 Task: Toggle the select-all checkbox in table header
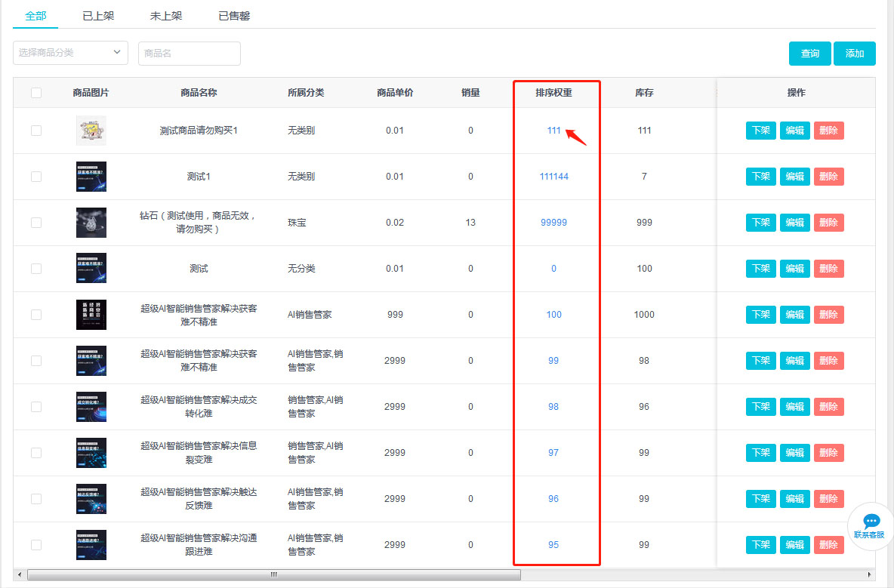(36, 93)
